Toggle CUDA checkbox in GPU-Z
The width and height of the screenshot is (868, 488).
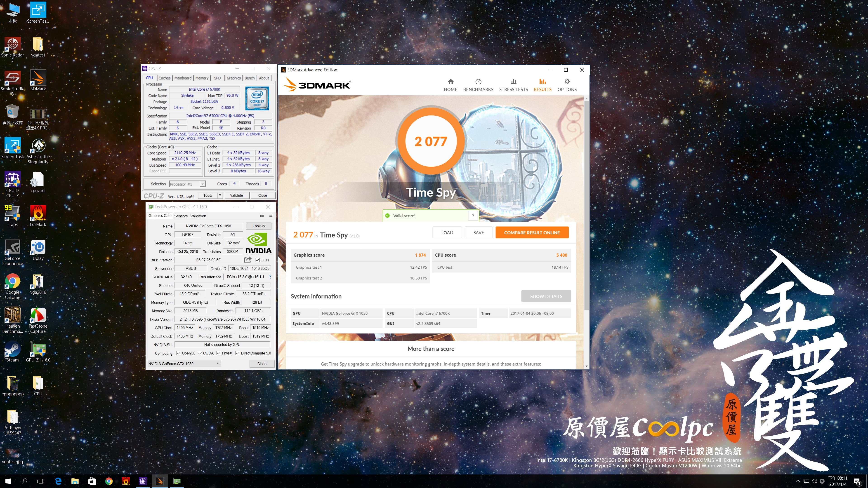200,353
